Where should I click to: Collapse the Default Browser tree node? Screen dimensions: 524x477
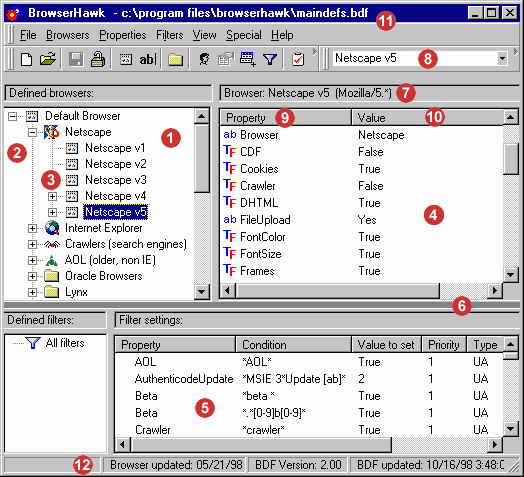(x=13, y=116)
